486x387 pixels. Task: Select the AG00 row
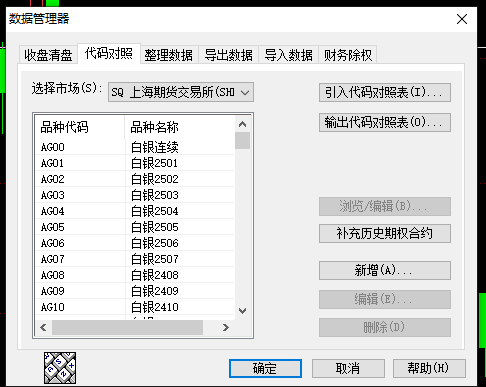[135, 147]
